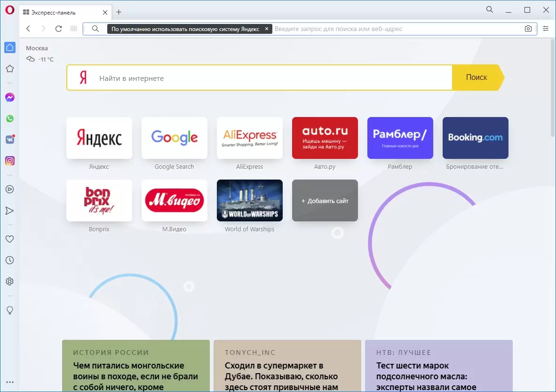This screenshot has height=392, width=556.
Task: Click the vertical page scrollbar
Action: tap(552, 89)
